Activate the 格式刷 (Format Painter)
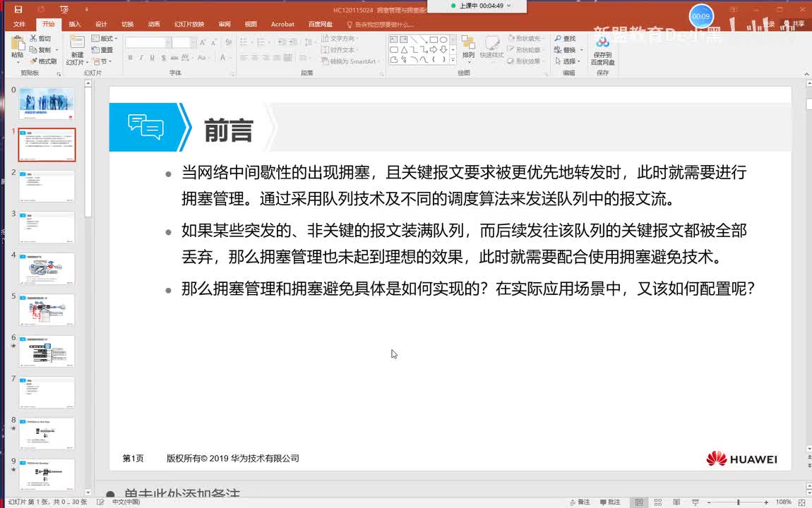Screen dimensions: 812x508 (x=44, y=61)
